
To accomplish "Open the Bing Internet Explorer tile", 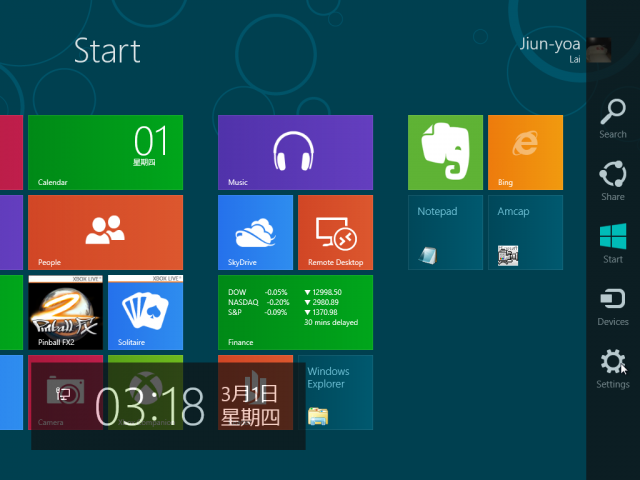I will pos(525,152).
